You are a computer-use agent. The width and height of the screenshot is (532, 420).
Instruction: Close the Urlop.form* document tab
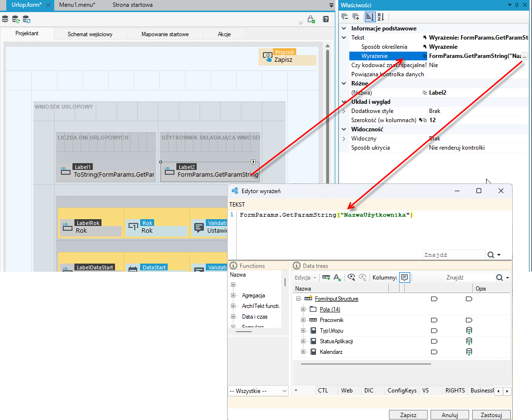click(48, 5)
